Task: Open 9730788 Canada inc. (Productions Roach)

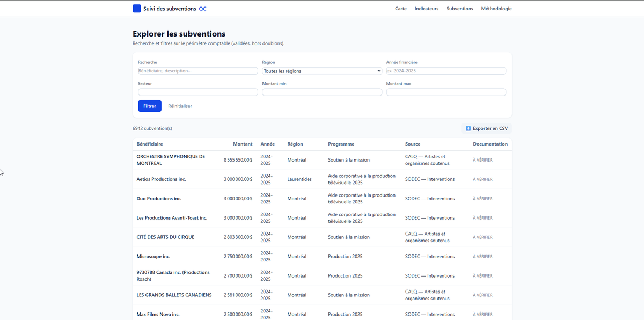Action: pyautogui.click(x=173, y=276)
